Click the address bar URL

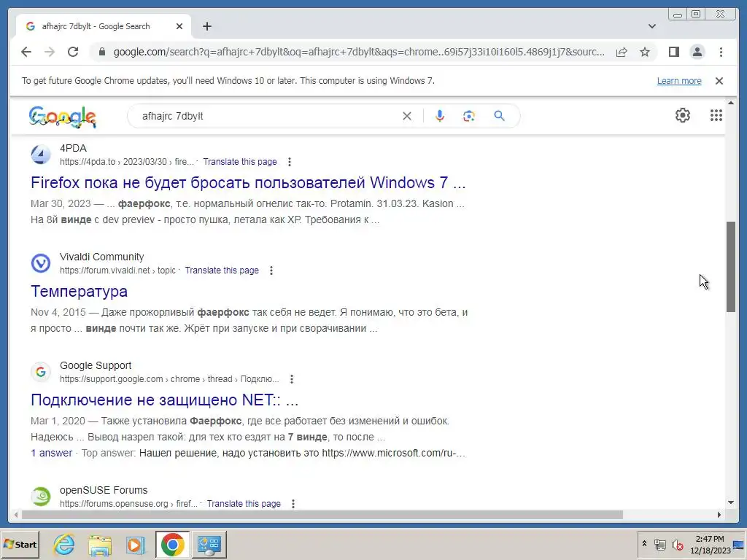[359, 52]
